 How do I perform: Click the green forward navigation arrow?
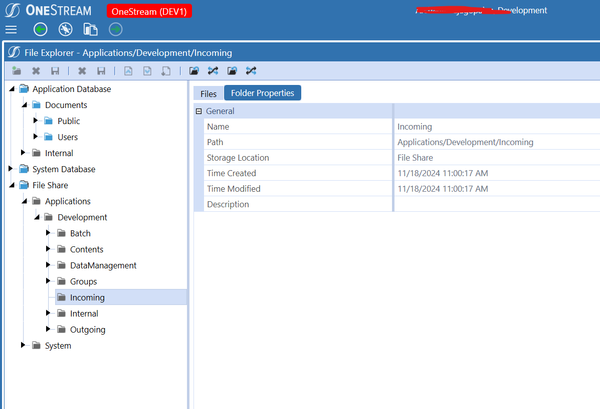click(x=116, y=30)
